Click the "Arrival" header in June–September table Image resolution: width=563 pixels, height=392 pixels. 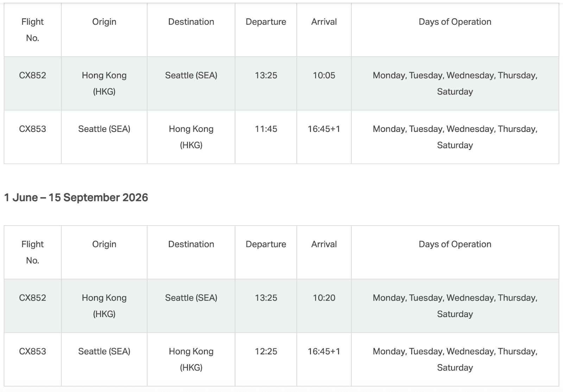(x=324, y=244)
